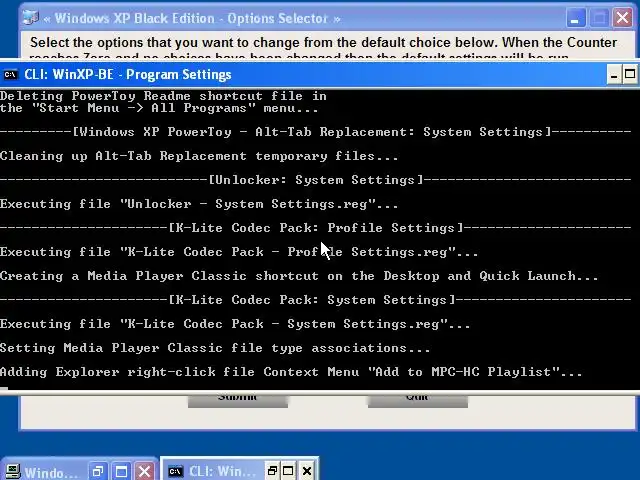Click the minimized "Windo..." window label
The height and width of the screenshot is (480, 640).
click(51, 473)
